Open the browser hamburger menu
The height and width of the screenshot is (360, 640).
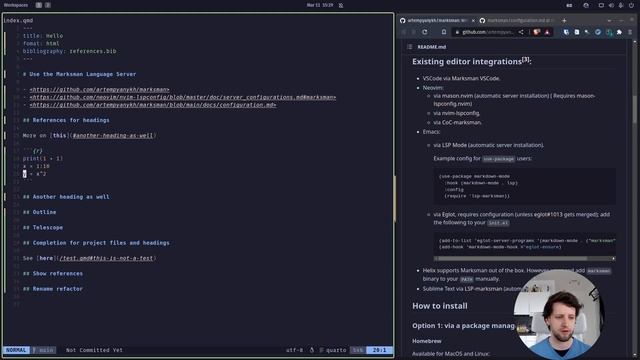click(x=630, y=32)
